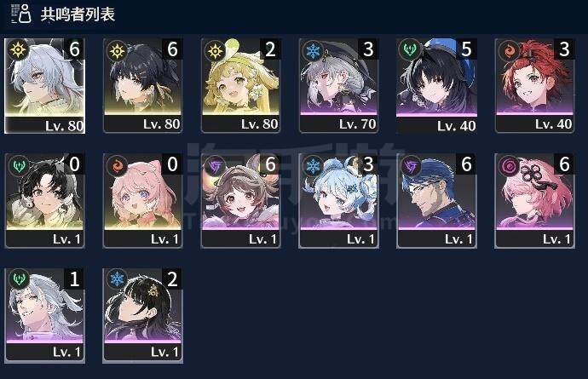Click the Electro icon on blue-haired glasses man card
Viewport: 588px width, 379px height.
pos(410,165)
